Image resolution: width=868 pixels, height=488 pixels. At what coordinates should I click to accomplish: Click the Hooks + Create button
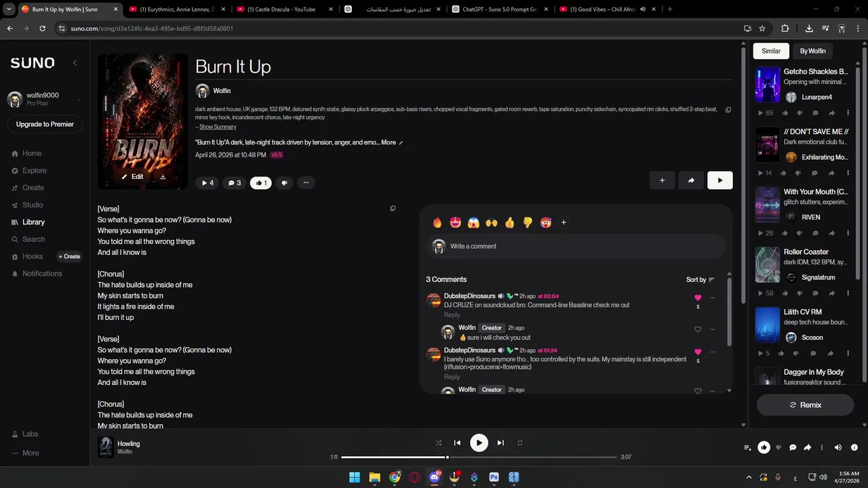[69, 256]
